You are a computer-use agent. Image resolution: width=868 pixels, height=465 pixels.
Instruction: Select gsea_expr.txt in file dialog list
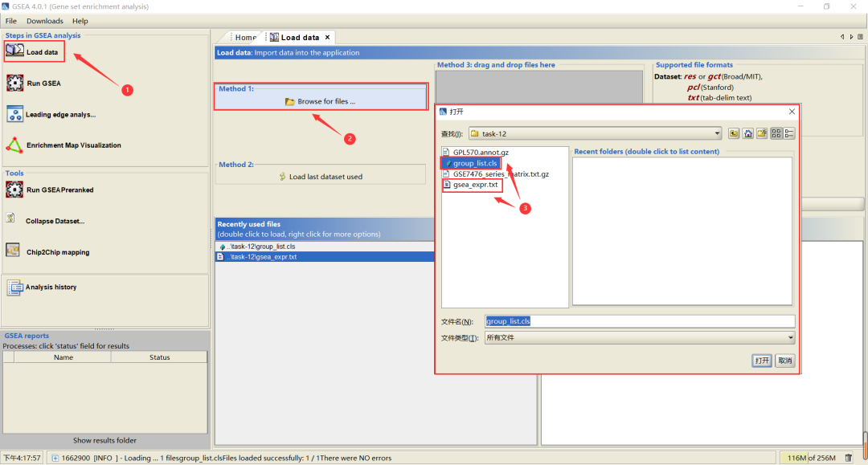(471, 185)
